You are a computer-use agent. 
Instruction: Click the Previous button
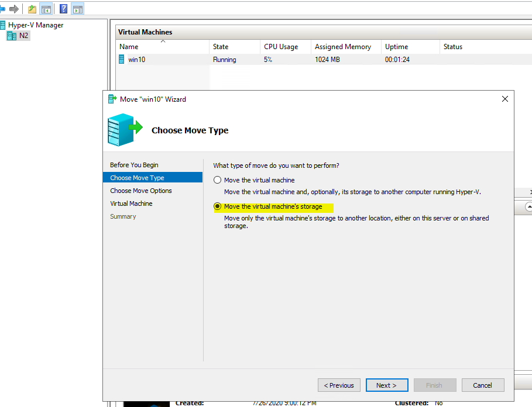[x=339, y=385]
